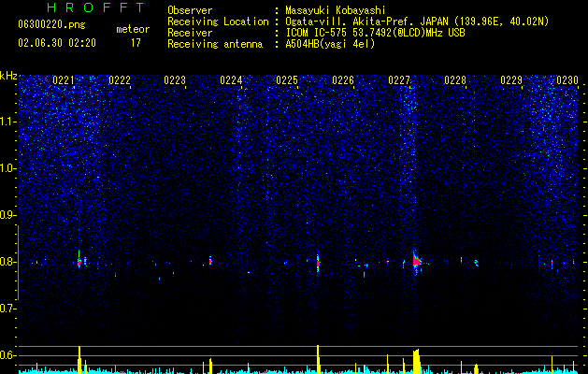Click the meteor echo between 0225 and 0226
The height and width of the screenshot is (374, 588).
click(x=318, y=264)
